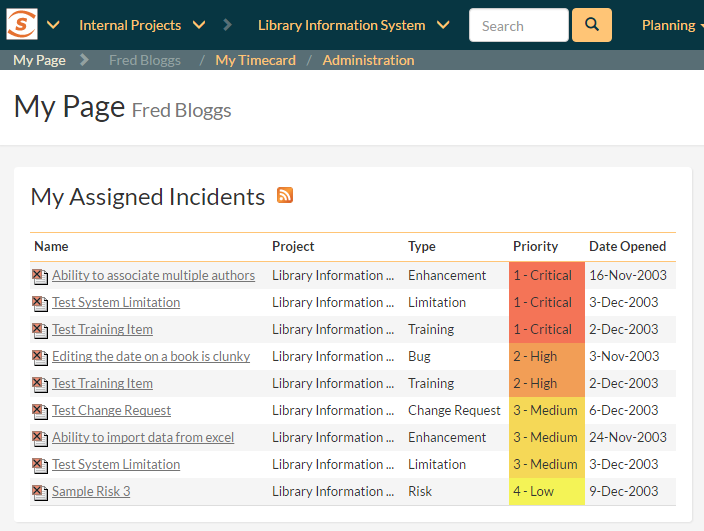Click the red 1 - Critical priority cell in first row
The image size is (704, 531).
(546, 276)
